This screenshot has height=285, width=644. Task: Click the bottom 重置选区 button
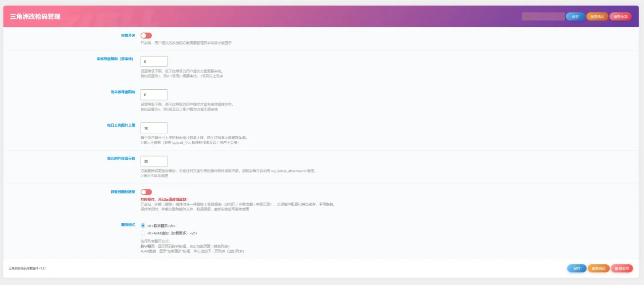[x=598, y=268]
